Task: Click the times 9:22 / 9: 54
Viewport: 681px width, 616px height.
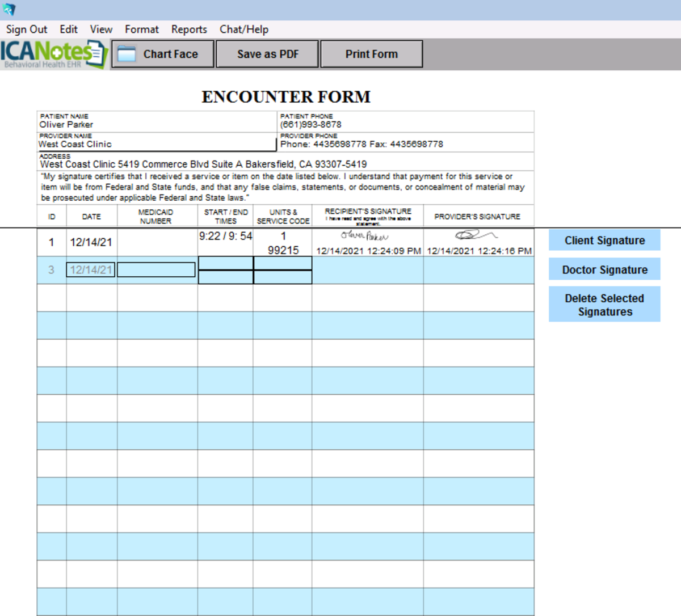Action: tap(225, 236)
